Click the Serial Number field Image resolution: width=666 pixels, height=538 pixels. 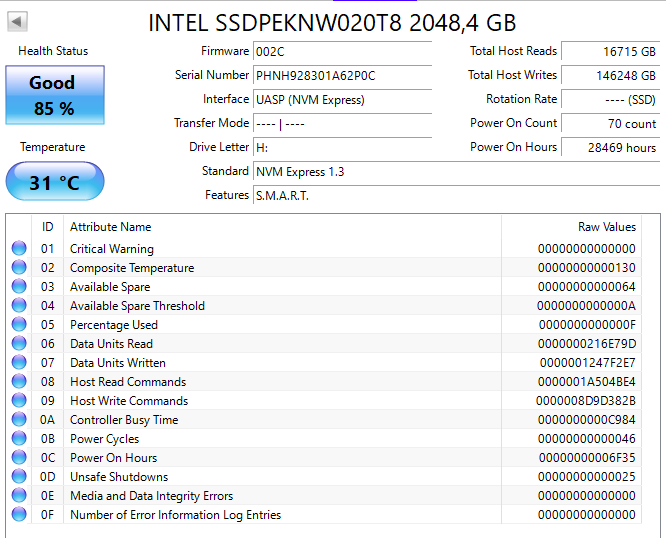point(341,76)
